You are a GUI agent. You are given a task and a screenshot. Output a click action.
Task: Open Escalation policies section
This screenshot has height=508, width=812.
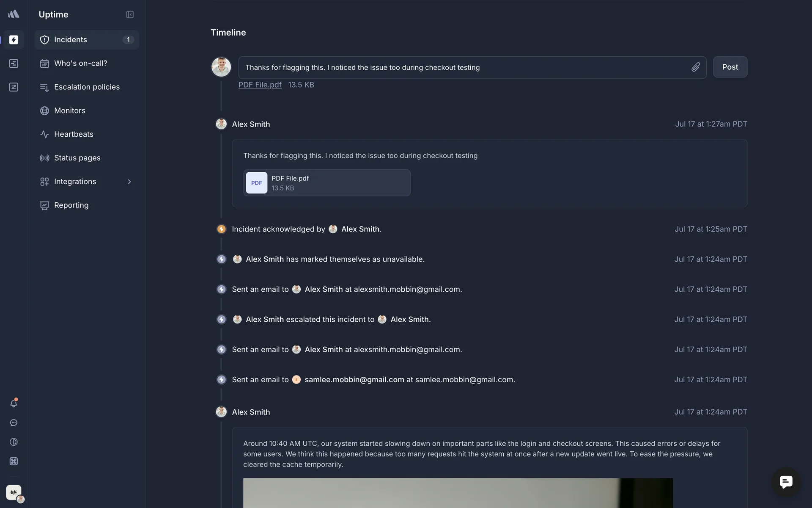click(x=87, y=87)
